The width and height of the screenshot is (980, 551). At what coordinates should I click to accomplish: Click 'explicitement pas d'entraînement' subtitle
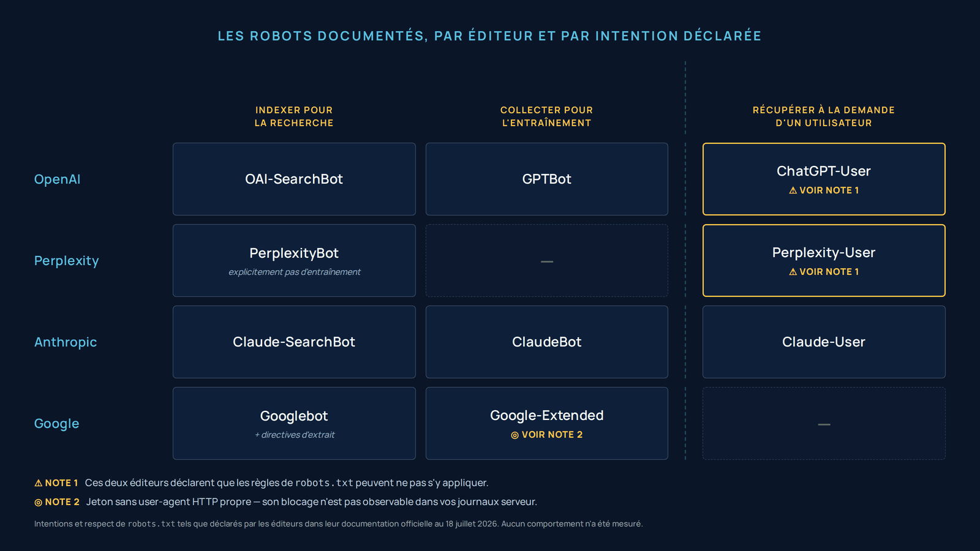click(295, 272)
